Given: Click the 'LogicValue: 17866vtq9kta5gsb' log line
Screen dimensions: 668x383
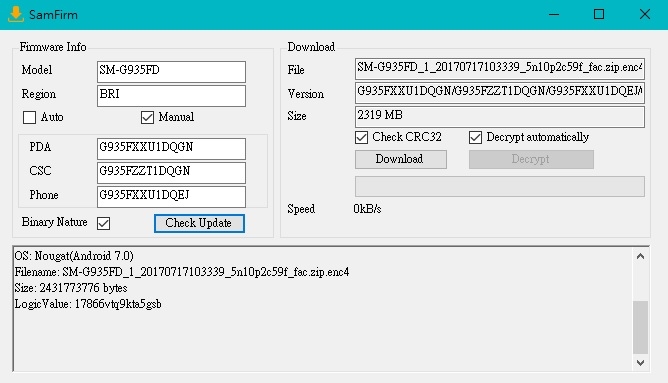Looking at the screenshot, I should click(x=88, y=304).
